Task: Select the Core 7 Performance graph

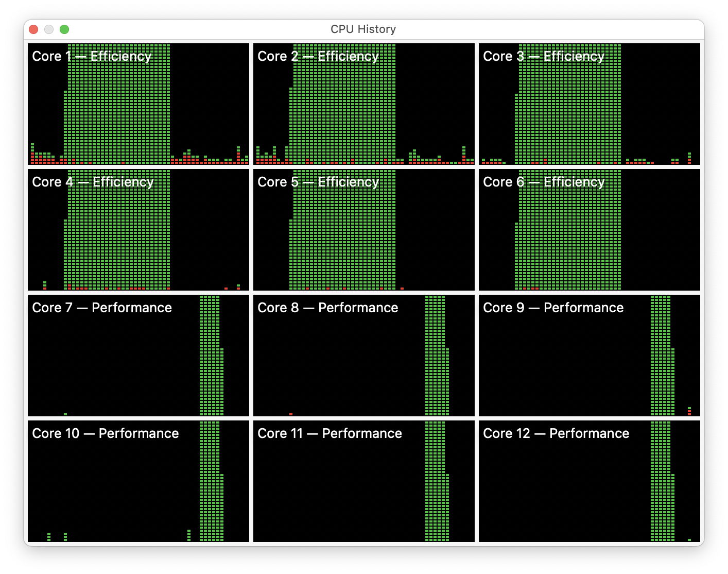Action: click(x=139, y=356)
